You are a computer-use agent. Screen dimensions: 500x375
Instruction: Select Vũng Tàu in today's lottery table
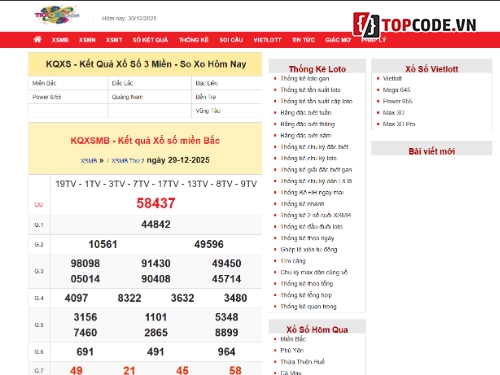pyautogui.click(x=208, y=111)
